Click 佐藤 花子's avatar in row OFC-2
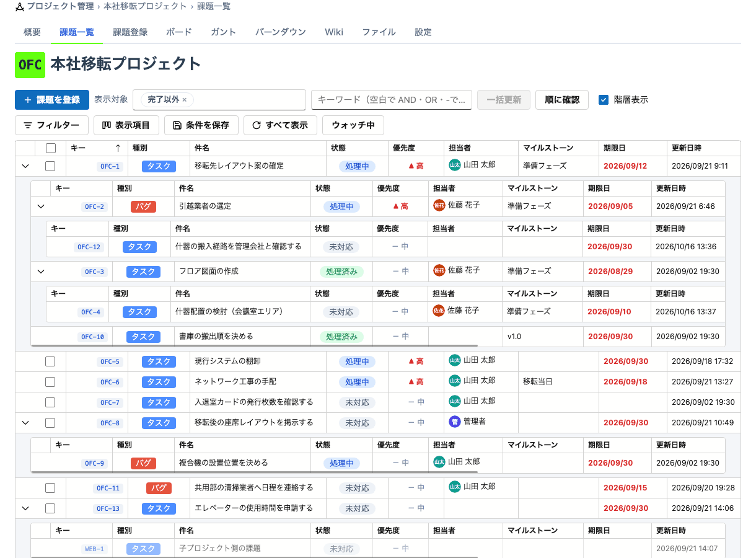Viewport: 756px width, 558px height. click(x=439, y=205)
